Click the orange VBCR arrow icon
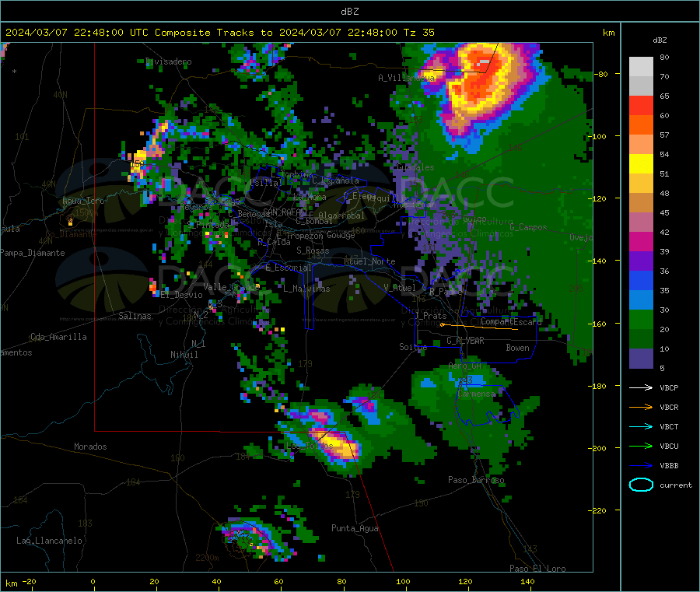This screenshot has height=592, width=700. click(641, 407)
